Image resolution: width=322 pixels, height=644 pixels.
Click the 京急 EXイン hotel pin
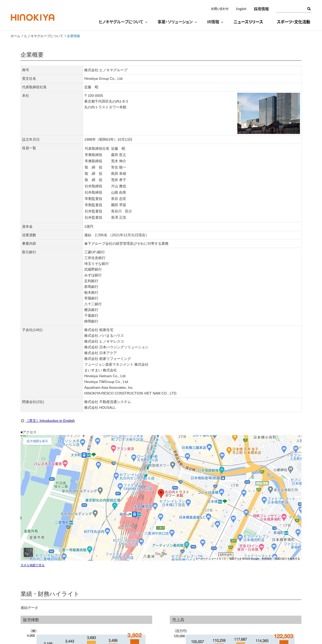click(261, 547)
